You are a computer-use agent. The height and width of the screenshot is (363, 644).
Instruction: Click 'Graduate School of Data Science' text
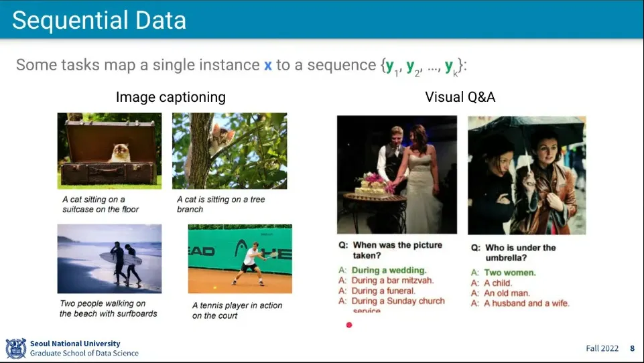tap(84, 353)
